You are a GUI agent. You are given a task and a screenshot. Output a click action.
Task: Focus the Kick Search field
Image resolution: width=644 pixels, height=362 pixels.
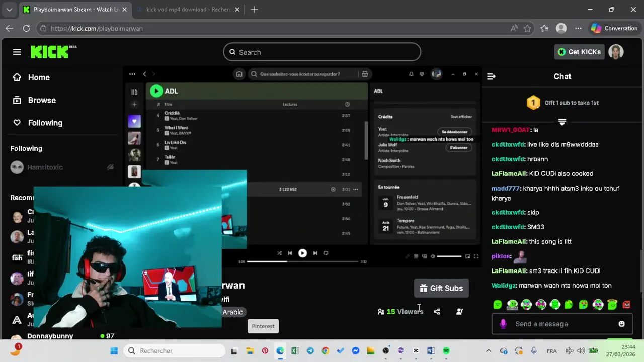pos(322,52)
